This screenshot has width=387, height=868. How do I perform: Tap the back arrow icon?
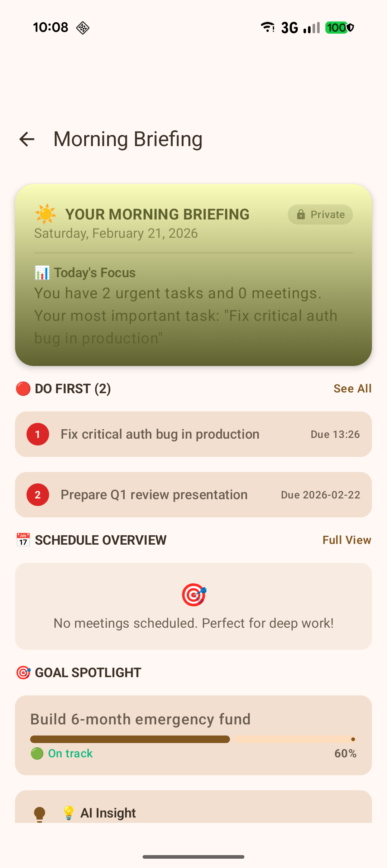27,139
